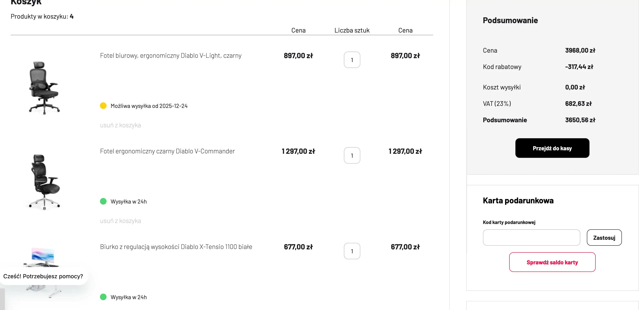Image resolution: width=644 pixels, height=310 pixels.
Task: Open the 'Cześć! Potrzebujesz pomocy?' chat bubble
Action: 43,276
